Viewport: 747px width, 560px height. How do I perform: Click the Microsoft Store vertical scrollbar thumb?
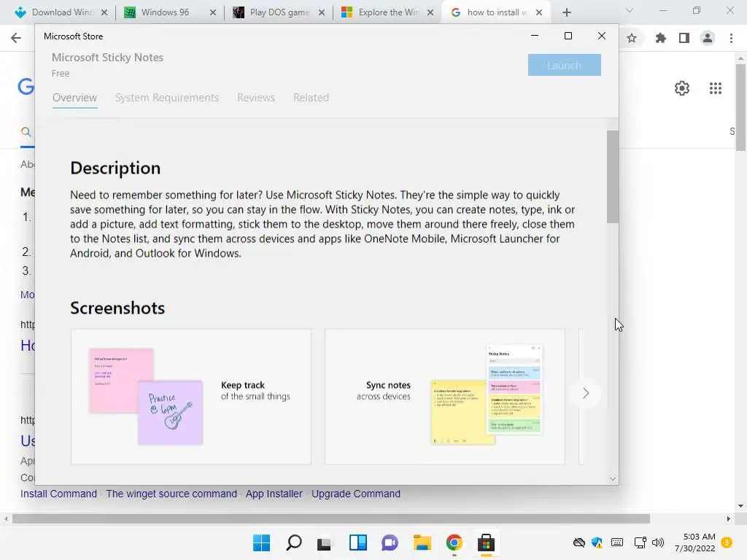pos(613,176)
